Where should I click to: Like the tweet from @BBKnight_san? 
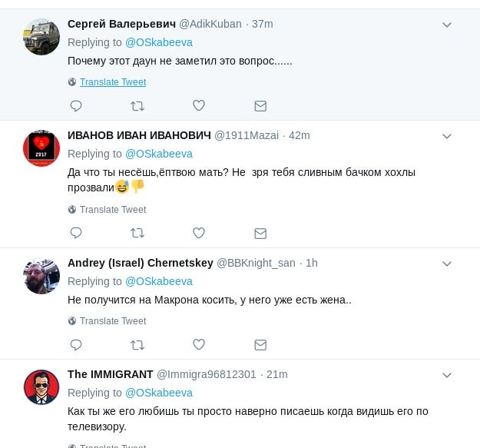(x=199, y=345)
